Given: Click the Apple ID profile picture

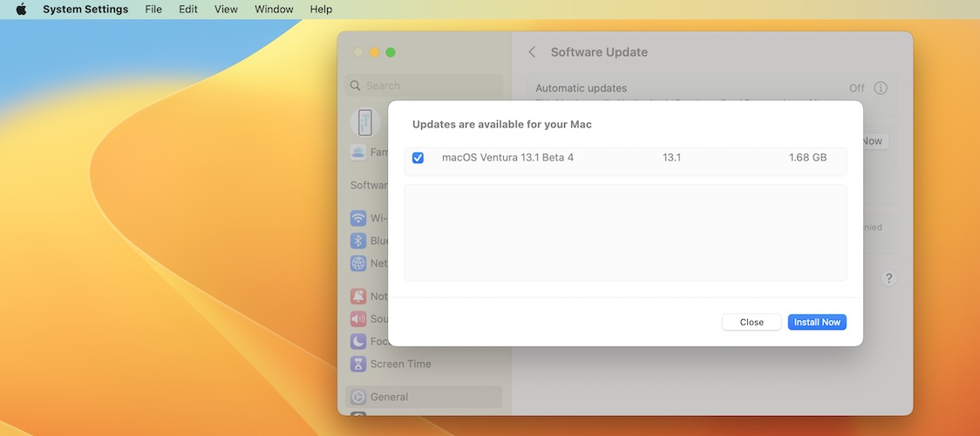Looking at the screenshot, I should tap(365, 122).
